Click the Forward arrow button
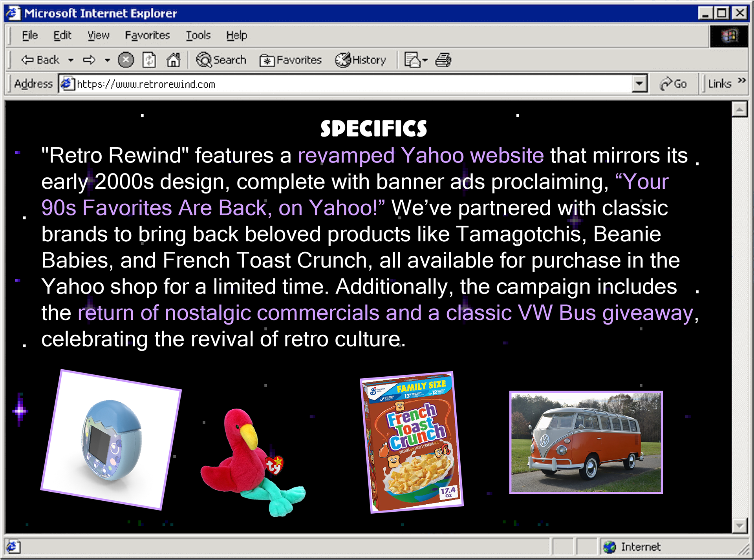The image size is (754, 560). pyautogui.click(x=89, y=60)
